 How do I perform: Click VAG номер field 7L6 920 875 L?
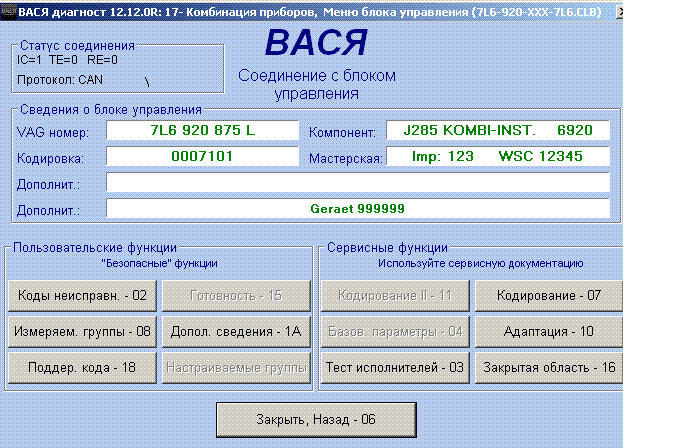(x=203, y=130)
